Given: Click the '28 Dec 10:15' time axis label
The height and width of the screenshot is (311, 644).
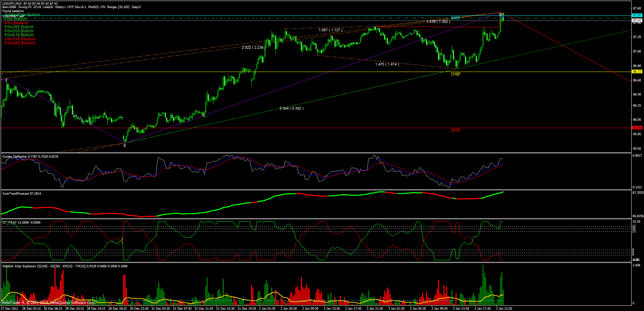Looking at the screenshot, I should pos(75,309).
